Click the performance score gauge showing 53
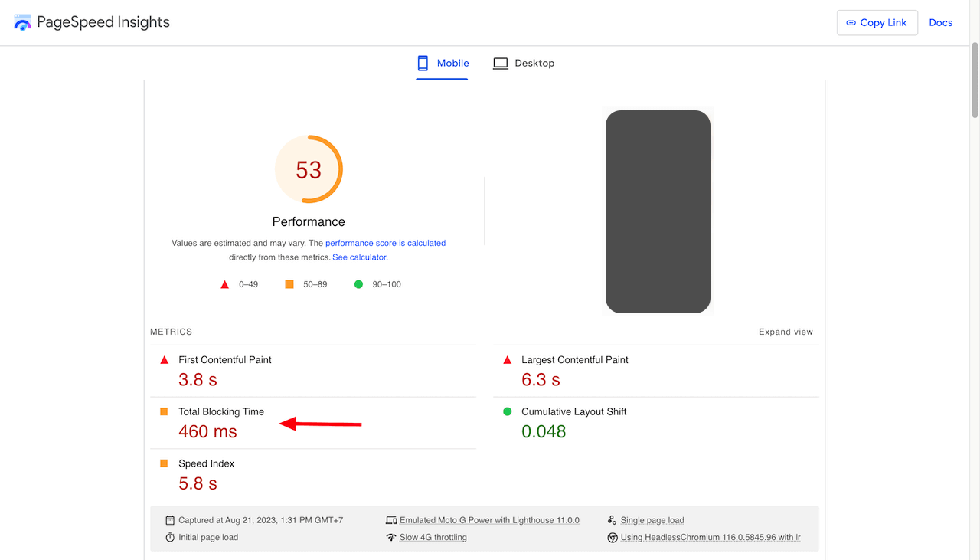 309,169
